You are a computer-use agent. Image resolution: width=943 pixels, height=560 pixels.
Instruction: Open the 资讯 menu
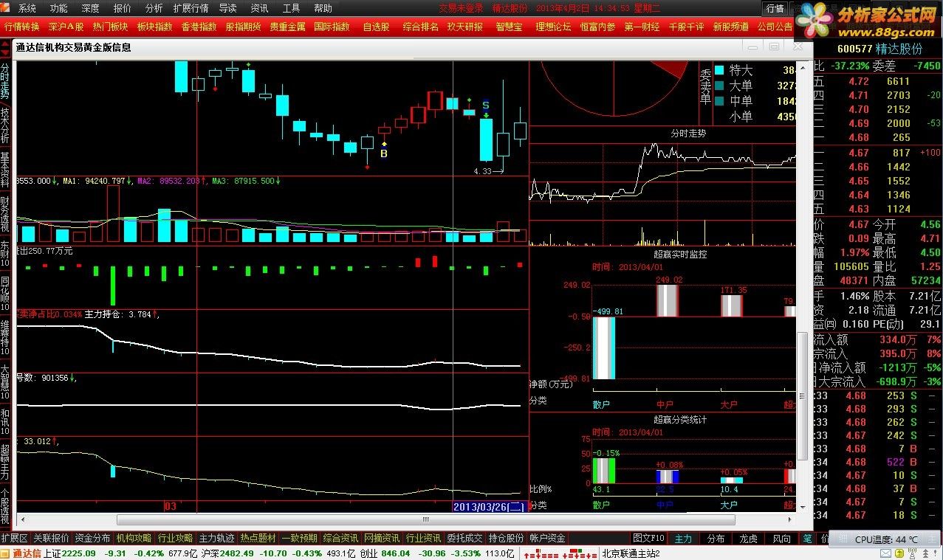(x=259, y=8)
